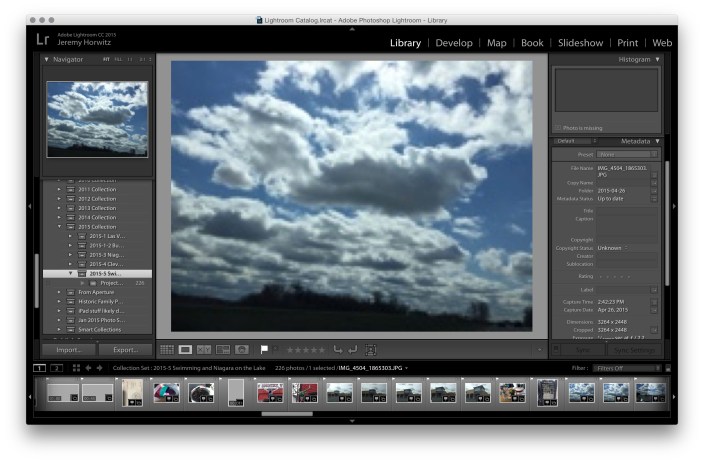Select the secondary display button 2
The image size is (704, 462).
[56, 368]
